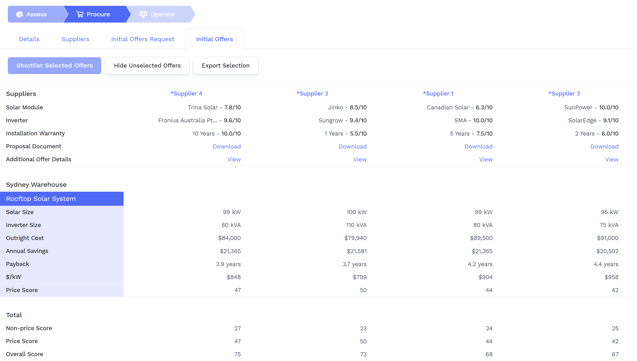The image size is (637, 361).
Task: Download Supplier 2 proposal document
Action: point(353,146)
